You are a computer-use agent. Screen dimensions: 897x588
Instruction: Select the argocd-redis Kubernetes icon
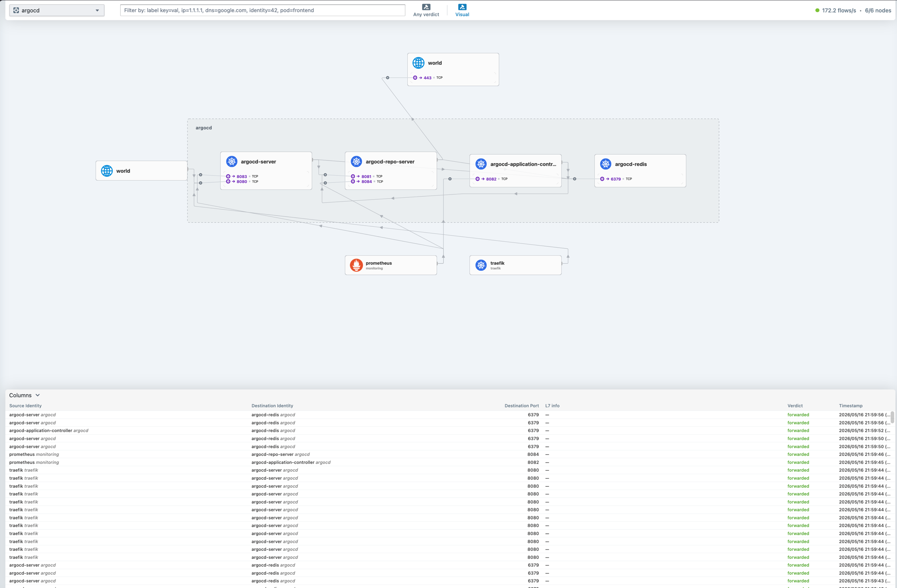coord(605,164)
